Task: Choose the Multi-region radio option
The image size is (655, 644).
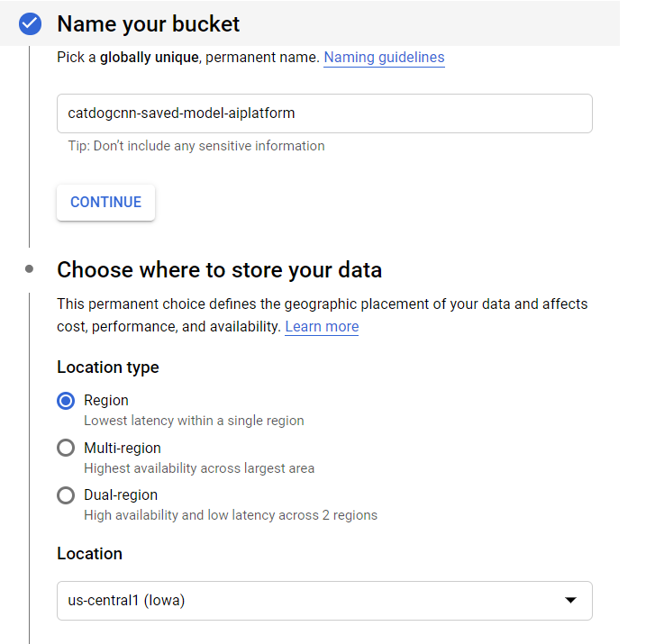Action: click(x=66, y=448)
